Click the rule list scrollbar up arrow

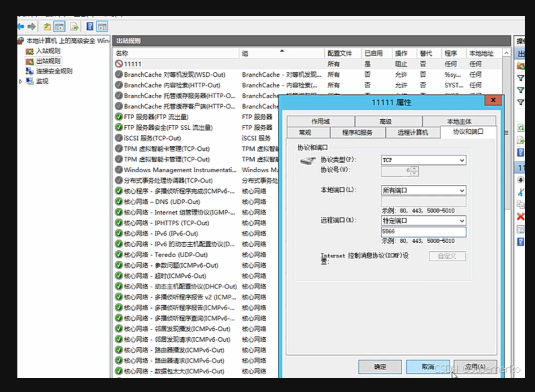506,53
